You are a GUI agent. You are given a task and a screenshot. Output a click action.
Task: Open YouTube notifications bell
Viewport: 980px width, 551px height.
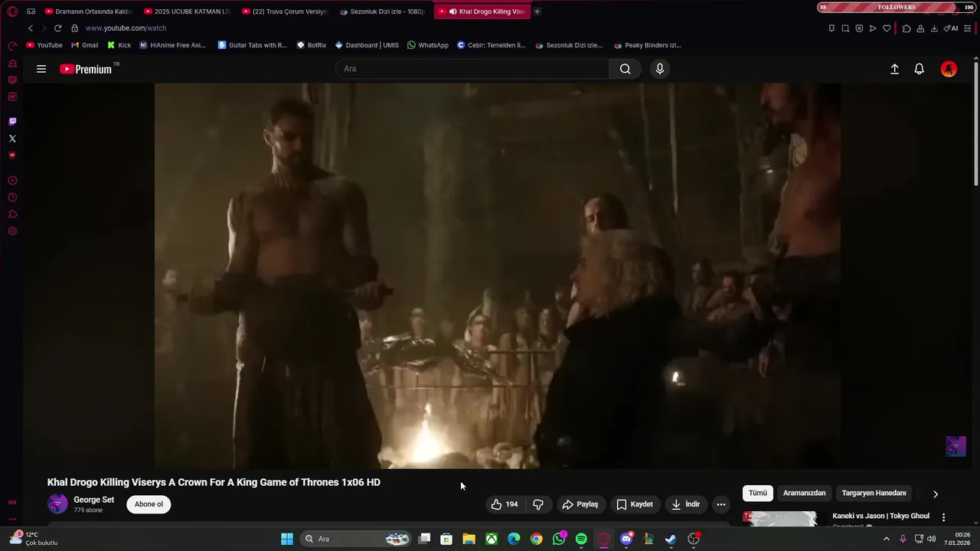[920, 69]
